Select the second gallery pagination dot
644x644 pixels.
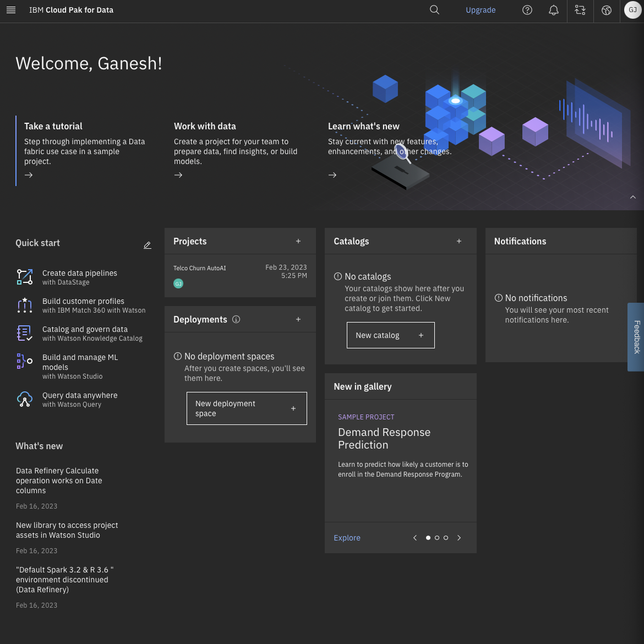pyautogui.click(x=437, y=538)
